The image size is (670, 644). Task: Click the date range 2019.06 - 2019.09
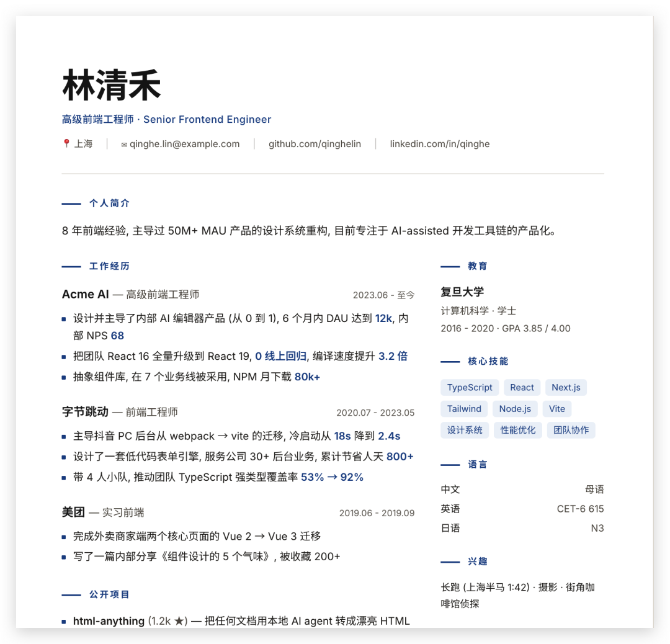[x=377, y=513]
